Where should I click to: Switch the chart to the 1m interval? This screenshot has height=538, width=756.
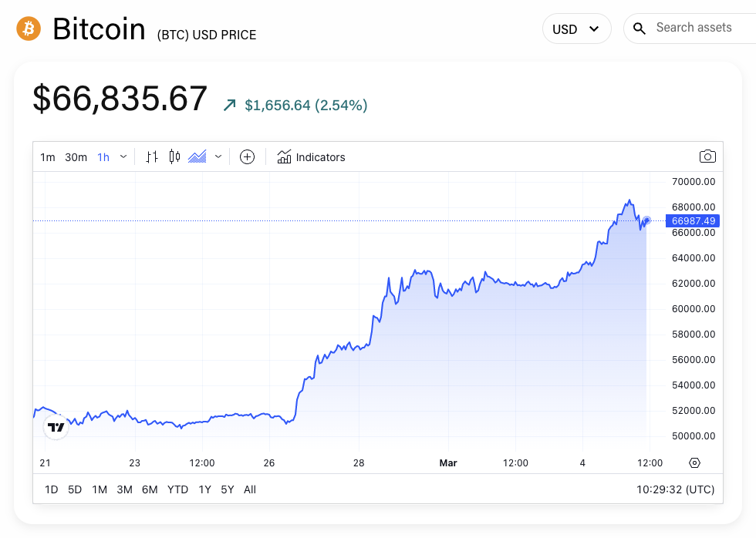pyautogui.click(x=47, y=156)
